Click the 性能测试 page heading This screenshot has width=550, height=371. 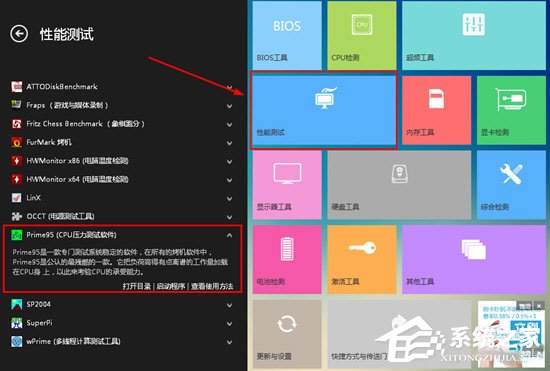tap(67, 34)
